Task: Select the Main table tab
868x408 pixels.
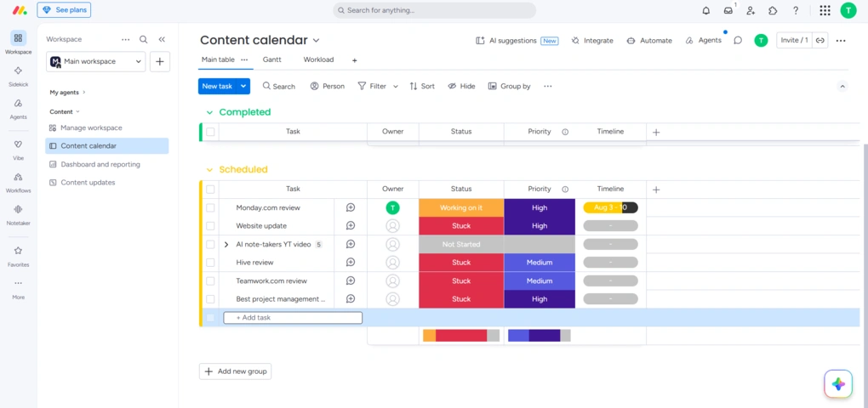Action: tap(218, 59)
